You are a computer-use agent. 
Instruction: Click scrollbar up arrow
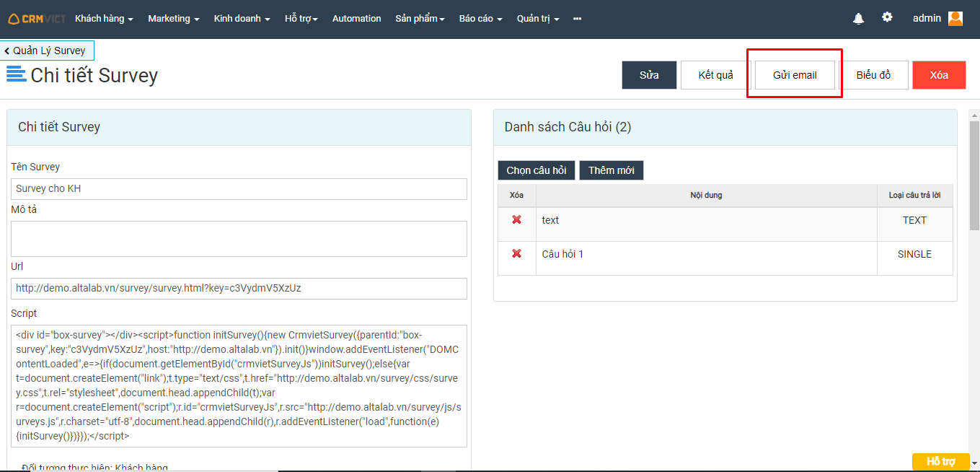tap(974, 115)
